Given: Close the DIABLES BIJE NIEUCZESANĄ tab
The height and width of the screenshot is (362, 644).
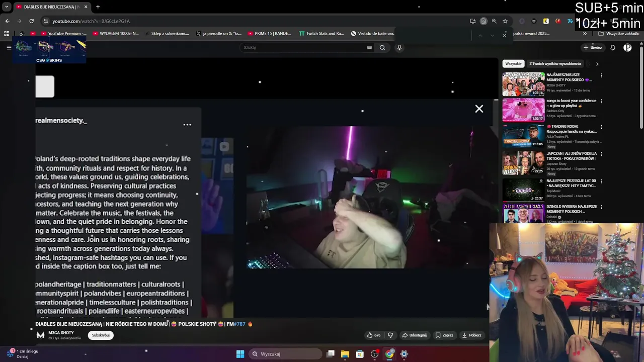Looking at the screenshot, I should 86,7.
